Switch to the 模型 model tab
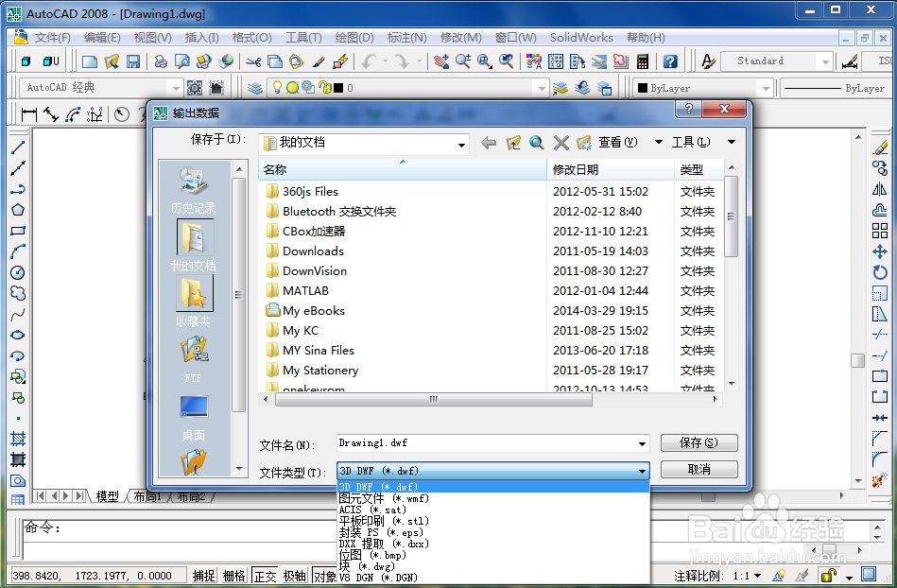Screen dimensions: 897x588 tap(107, 496)
